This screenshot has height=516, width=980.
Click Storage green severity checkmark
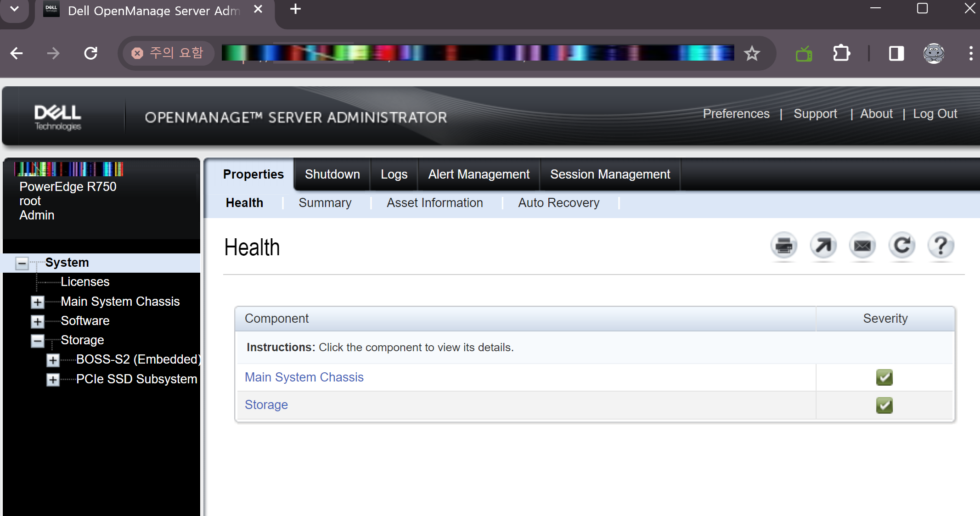pos(884,405)
